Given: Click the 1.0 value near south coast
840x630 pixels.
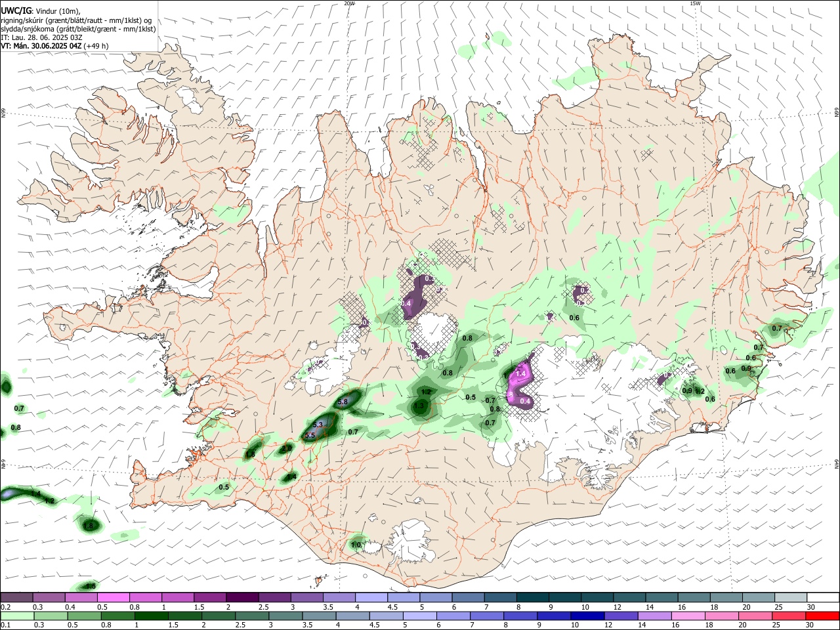Looking at the screenshot, I should [x=356, y=545].
